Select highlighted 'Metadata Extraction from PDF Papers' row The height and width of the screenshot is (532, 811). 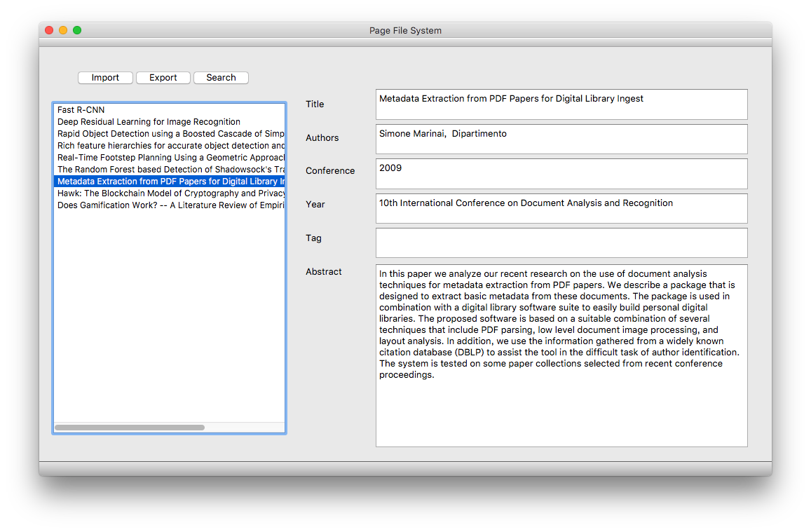click(169, 181)
